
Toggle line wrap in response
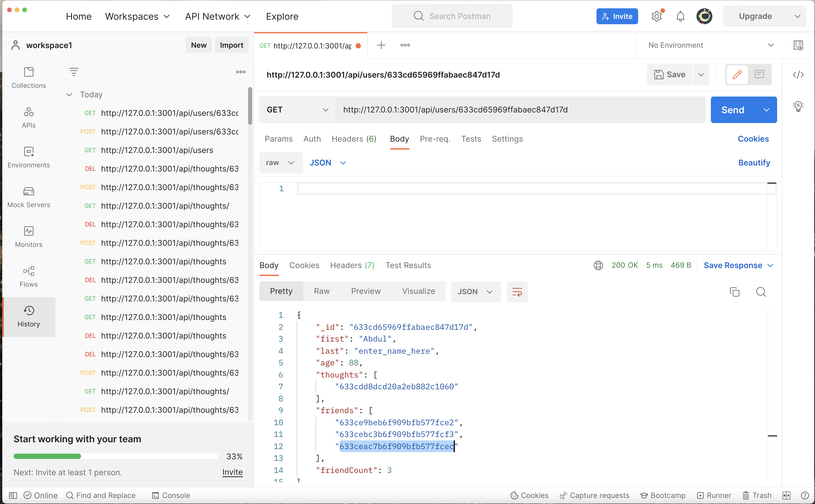(x=517, y=292)
